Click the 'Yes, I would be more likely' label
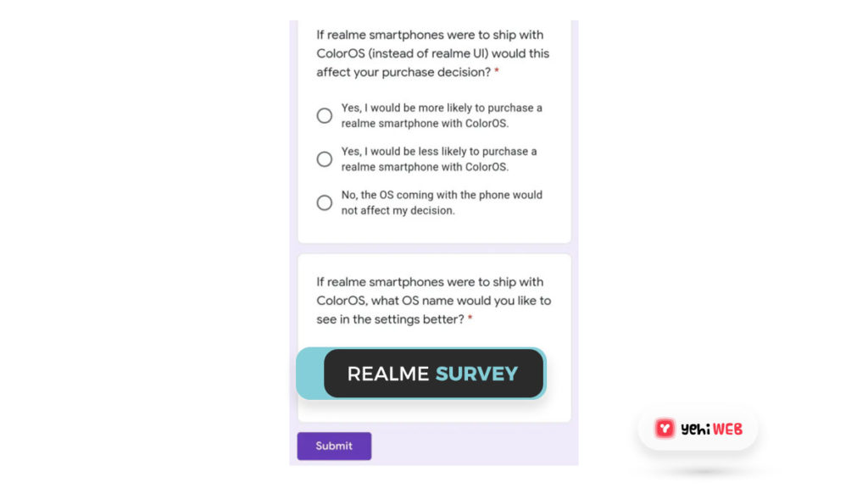The image size is (868, 488). 442,108
